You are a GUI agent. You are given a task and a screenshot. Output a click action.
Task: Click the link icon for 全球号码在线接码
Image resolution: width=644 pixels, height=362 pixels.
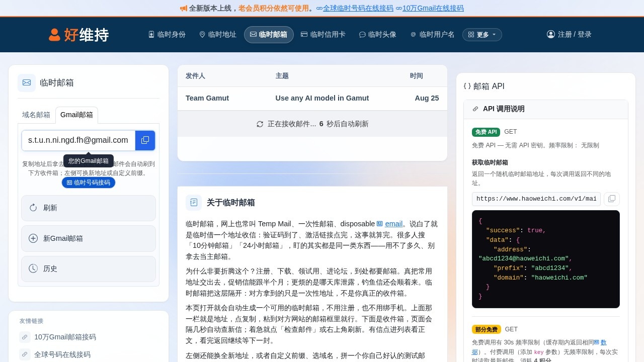(25, 354)
